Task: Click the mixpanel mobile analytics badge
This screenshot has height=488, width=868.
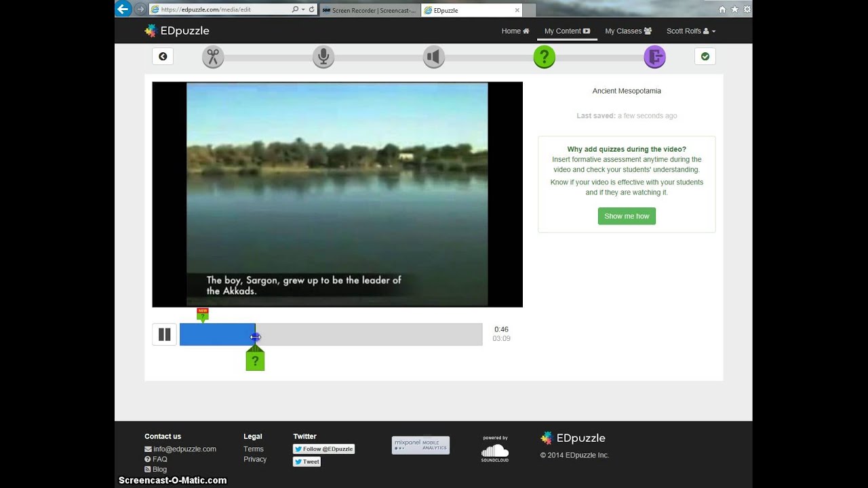Action: pos(420,445)
